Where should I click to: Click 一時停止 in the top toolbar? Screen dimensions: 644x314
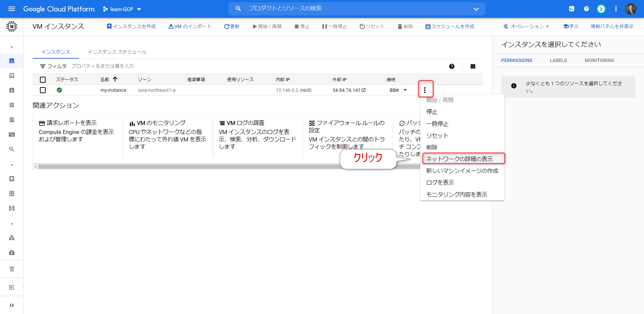334,26
